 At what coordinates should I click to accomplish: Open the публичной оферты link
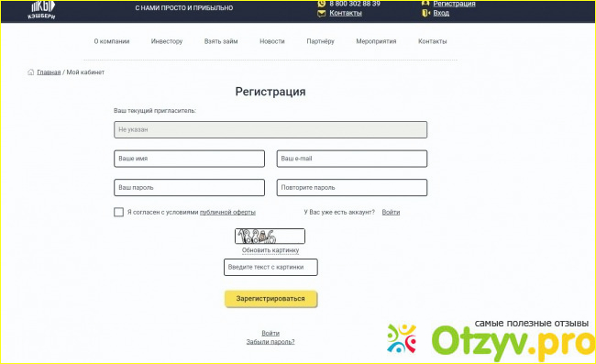(x=227, y=213)
